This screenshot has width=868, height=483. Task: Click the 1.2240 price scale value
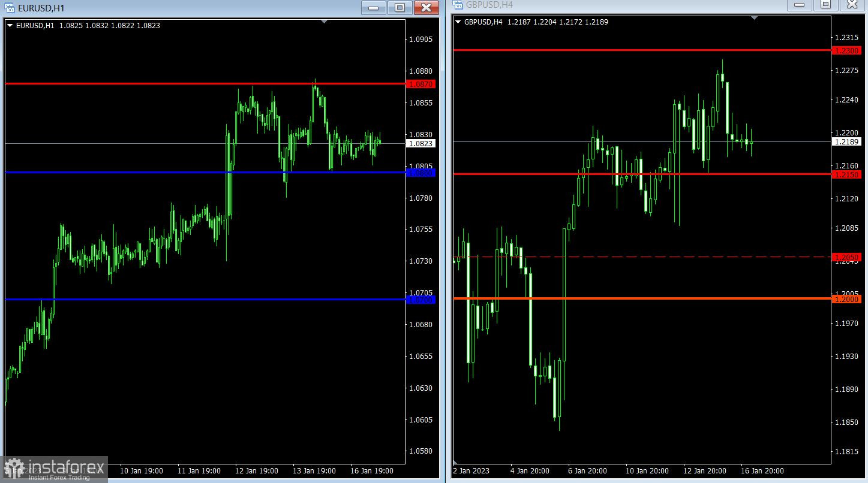click(846, 100)
